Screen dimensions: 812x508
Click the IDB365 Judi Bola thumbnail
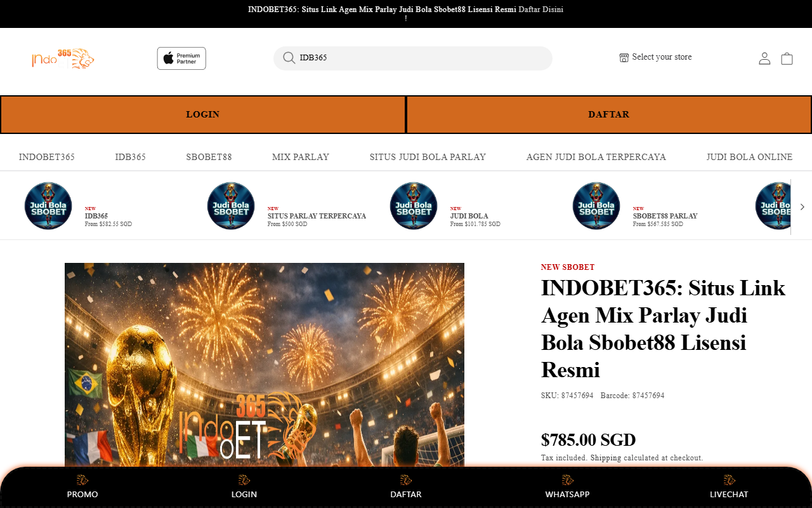(x=48, y=206)
